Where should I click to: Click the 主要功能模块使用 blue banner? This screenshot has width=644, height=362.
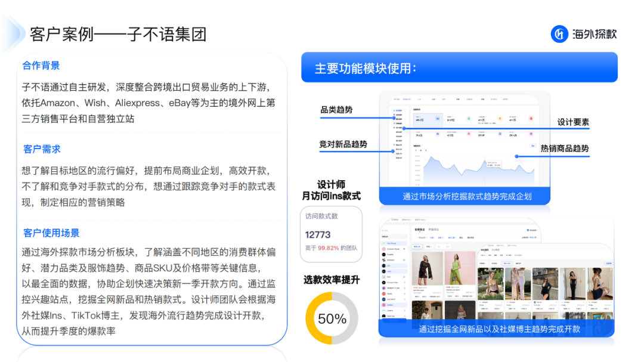[459, 67]
